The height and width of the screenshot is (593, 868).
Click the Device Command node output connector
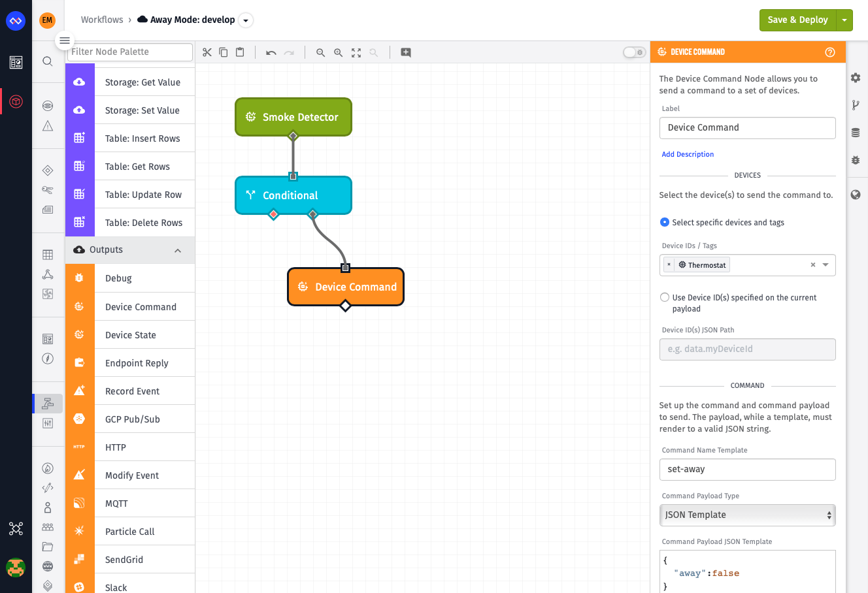pyautogui.click(x=346, y=306)
